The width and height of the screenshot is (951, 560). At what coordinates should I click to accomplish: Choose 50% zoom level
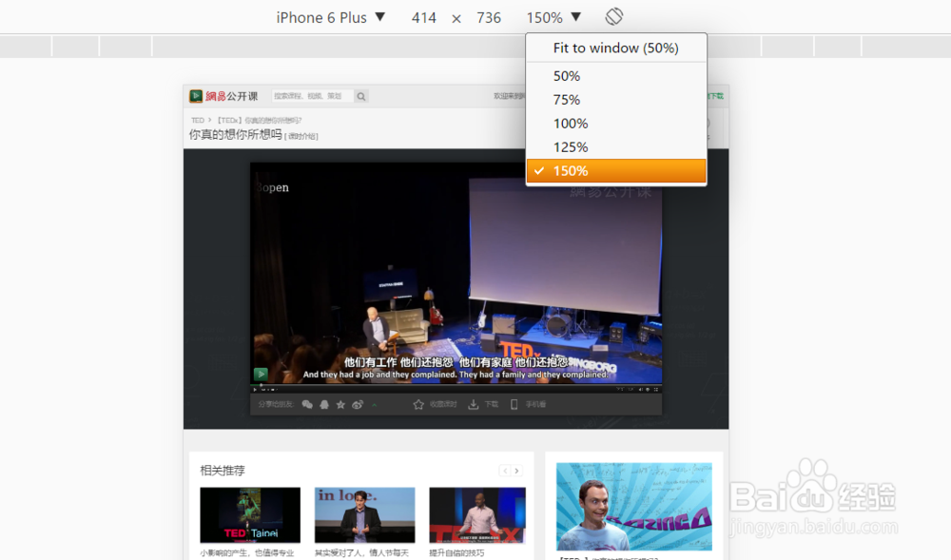point(615,76)
